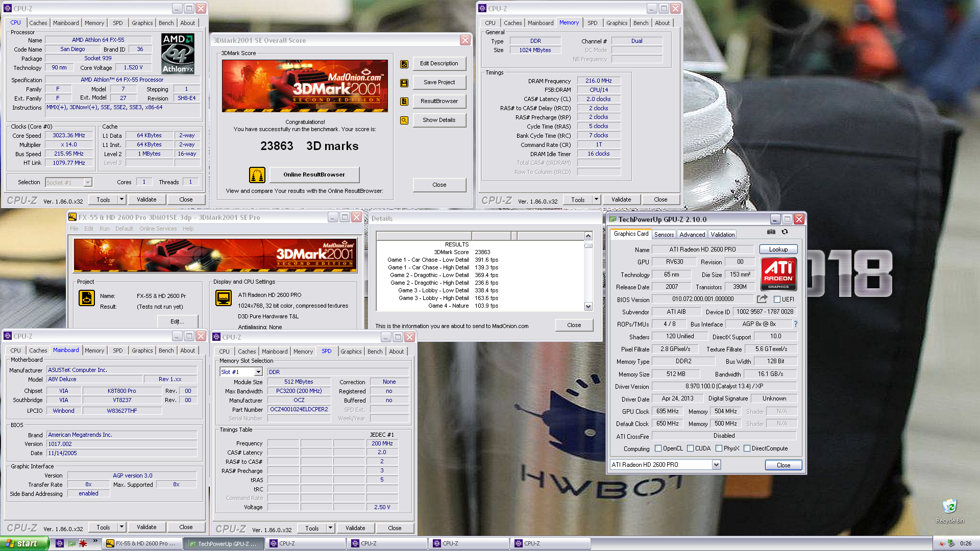The height and width of the screenshot is (551, 980).
Task: Refresh GPU-Z data with the refresh icon
Action: click(785, 232)
